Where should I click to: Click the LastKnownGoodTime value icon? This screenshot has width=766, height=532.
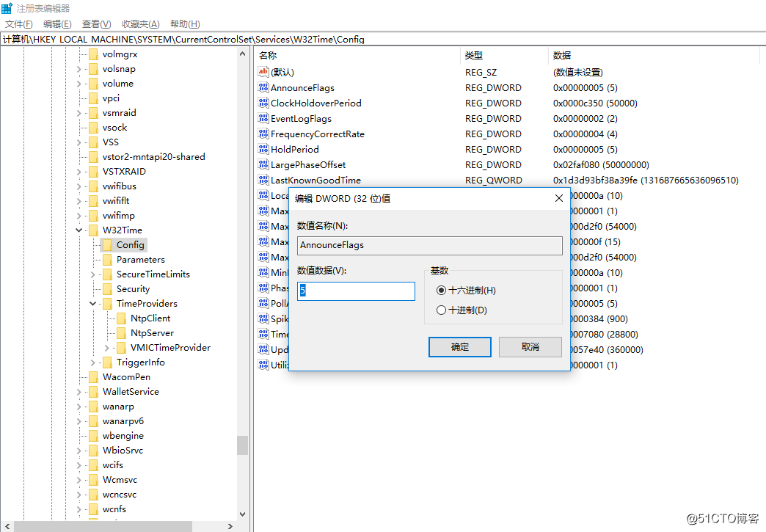(263, 180)
